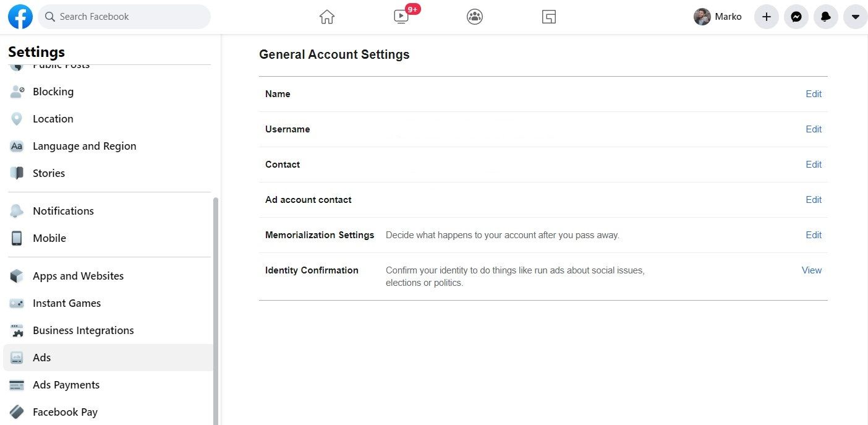Image resolution: width=868 pixels, height=425 pixels.
Task: Click the Search Facebook field
Action: click(124, 17)
